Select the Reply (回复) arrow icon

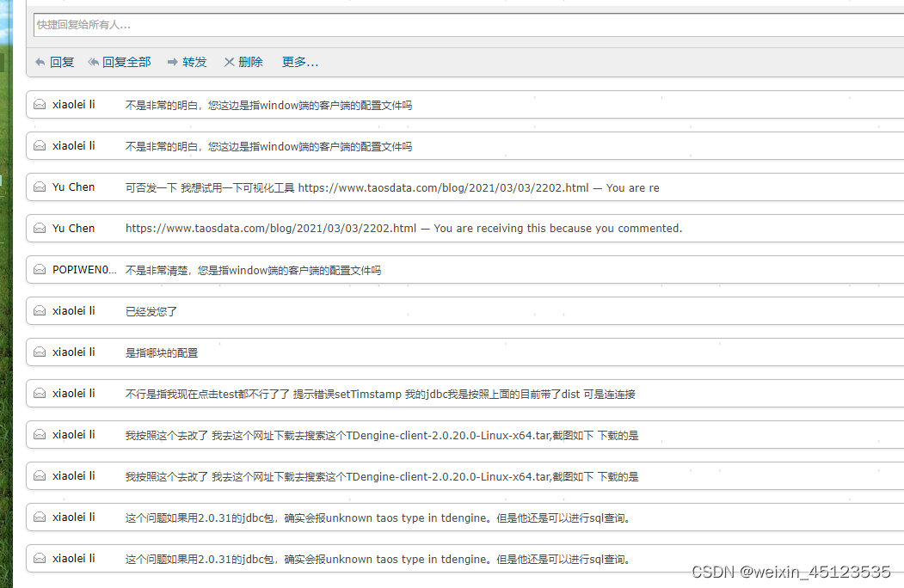[40, 61]
